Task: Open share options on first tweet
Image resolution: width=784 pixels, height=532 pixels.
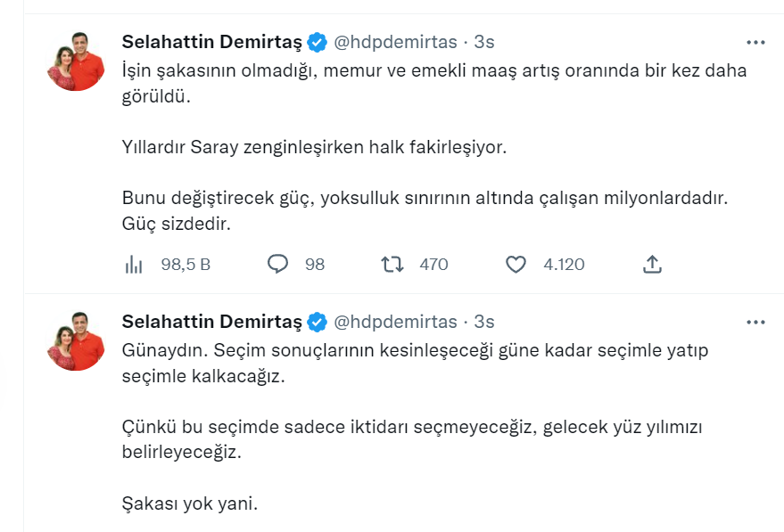Action: point(652,264)
